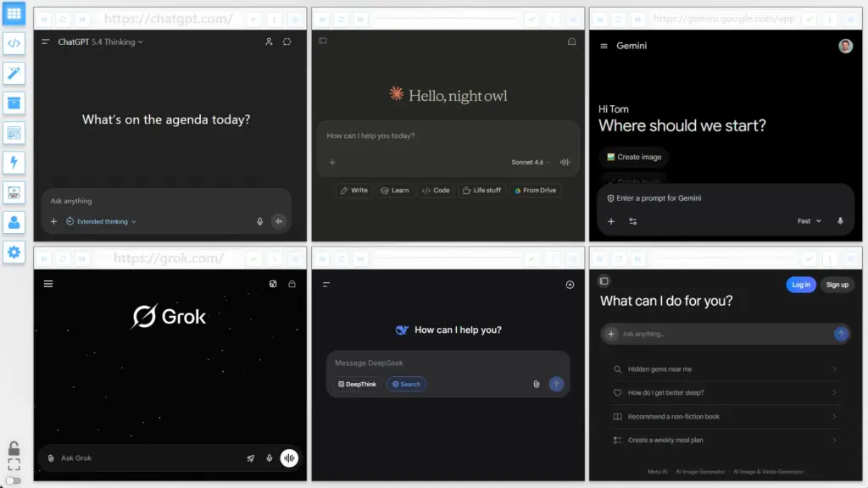Open ChatGPT voice mode via waveform icon

pyautogui.click(x=279, y=221)
